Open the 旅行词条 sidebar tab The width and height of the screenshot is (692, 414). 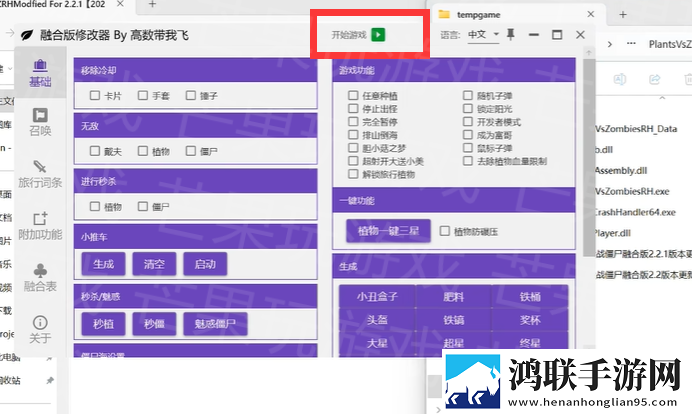pos(40,174)
